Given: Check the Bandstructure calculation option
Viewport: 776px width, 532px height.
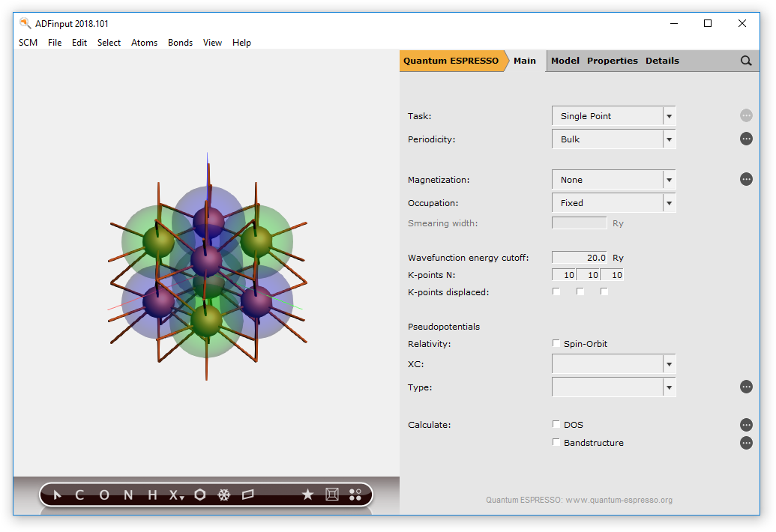Looking at the screenshot, I should (556, 442).
